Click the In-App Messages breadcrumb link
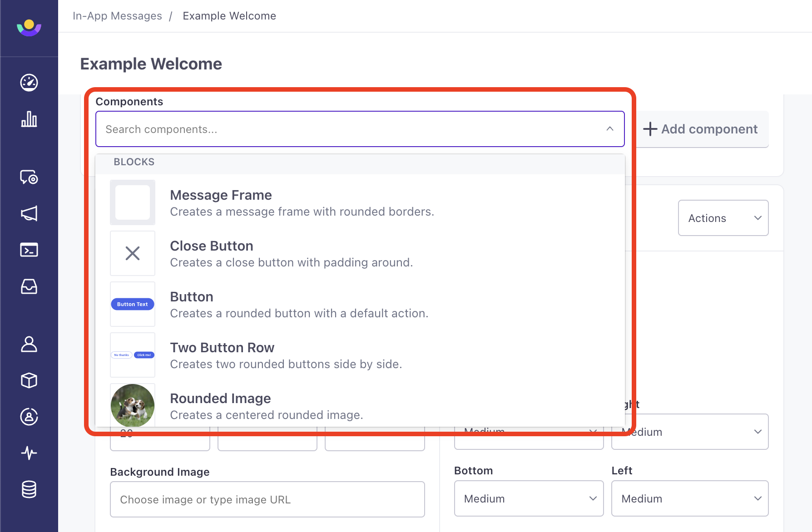This screenshot has width=812, height=532. pyautogui.click(x=117, y=16)
